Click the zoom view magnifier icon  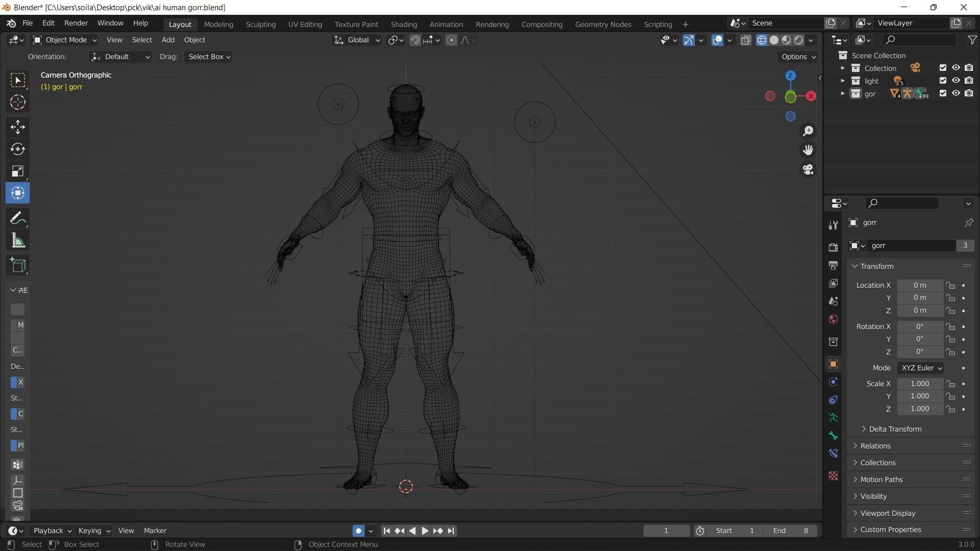pos(808,131)
